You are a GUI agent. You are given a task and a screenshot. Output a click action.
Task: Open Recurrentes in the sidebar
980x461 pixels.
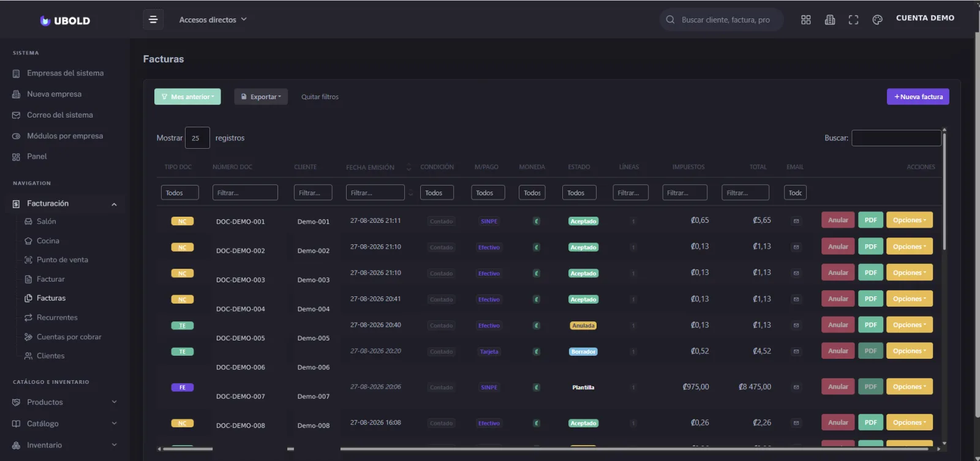click(x=57, y=318)
